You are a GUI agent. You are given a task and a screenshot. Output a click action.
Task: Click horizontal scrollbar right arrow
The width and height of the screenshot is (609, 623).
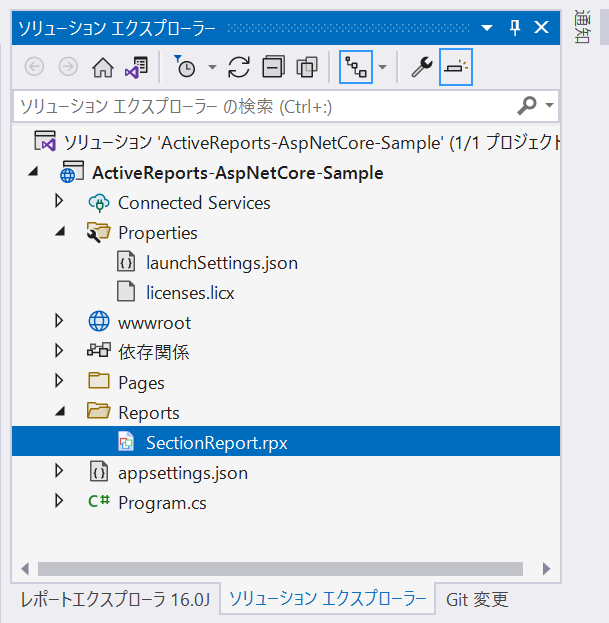[x=547, y=569]
